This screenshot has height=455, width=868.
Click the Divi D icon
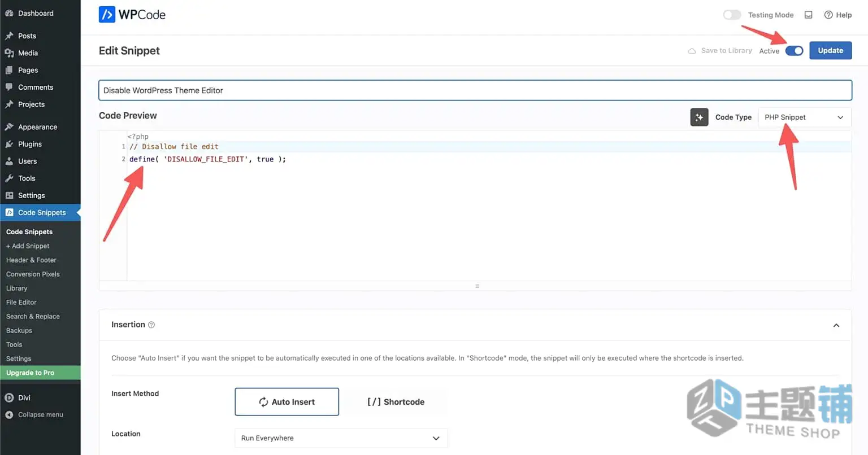tap(9, 397)
